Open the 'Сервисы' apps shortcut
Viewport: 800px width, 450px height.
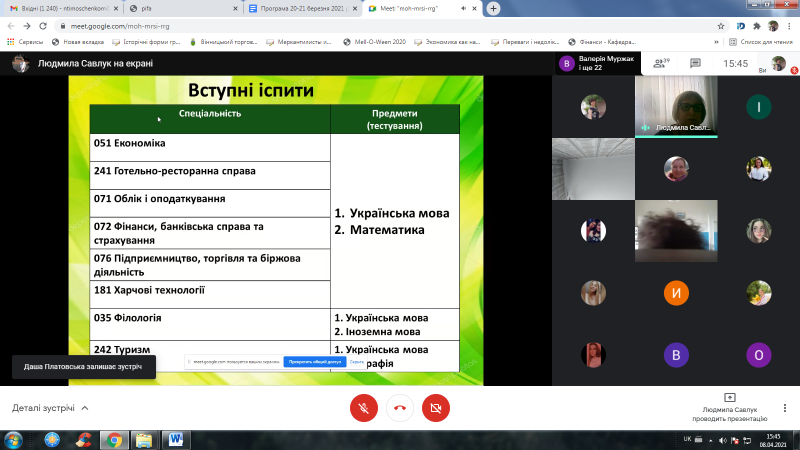25,42
